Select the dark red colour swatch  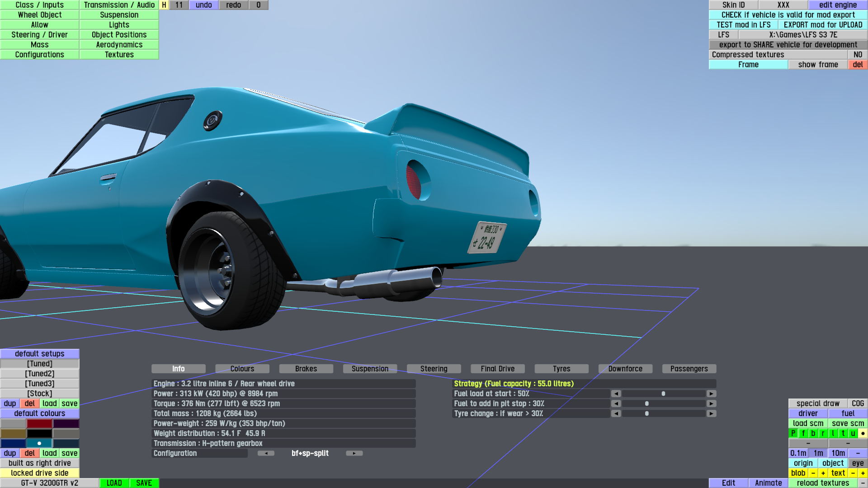click(x=39, y=423)
